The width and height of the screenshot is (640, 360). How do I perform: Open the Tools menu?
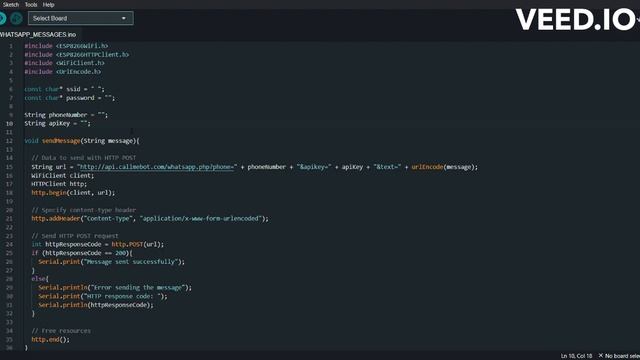tap(31, 4)
